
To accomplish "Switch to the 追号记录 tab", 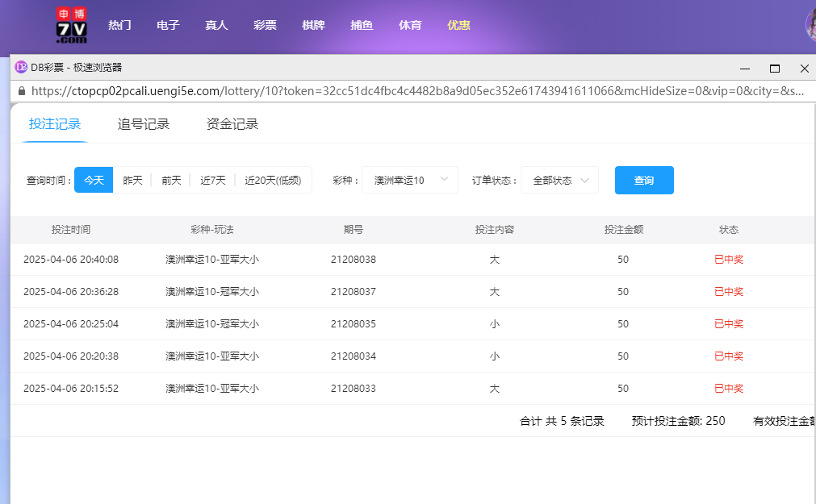I will tap(144, 125).
